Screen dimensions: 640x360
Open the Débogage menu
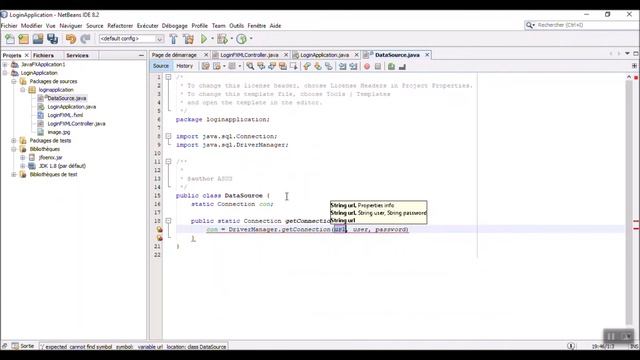coord(174,26)
